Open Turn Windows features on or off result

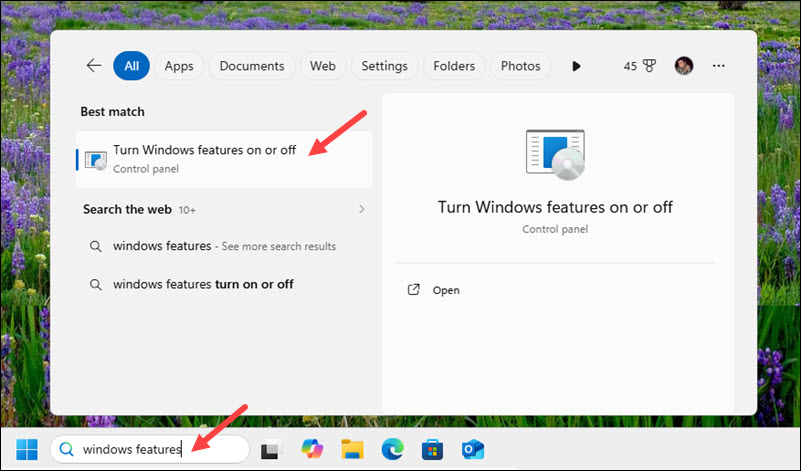225,159
